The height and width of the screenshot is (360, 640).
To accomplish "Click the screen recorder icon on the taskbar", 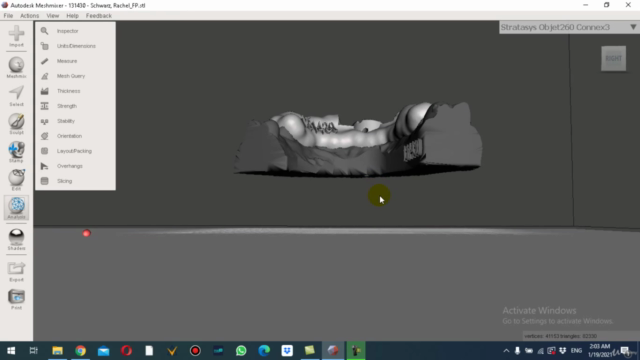I will coord(195,351).
